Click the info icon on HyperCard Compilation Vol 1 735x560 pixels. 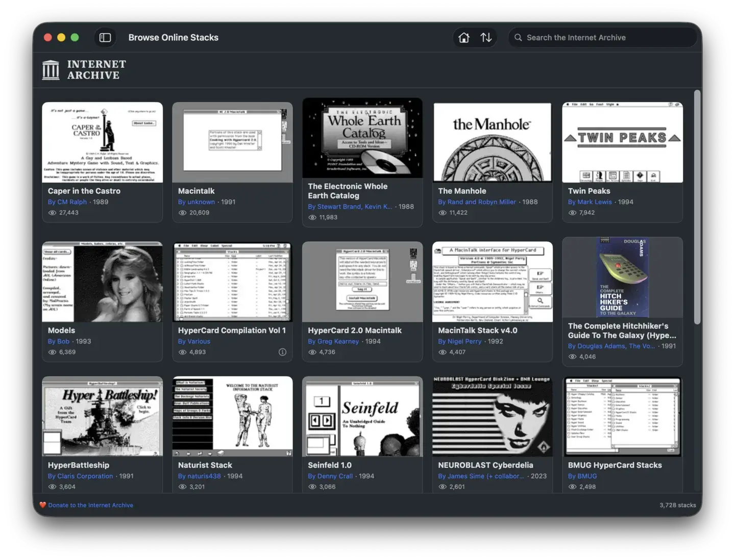282,352
